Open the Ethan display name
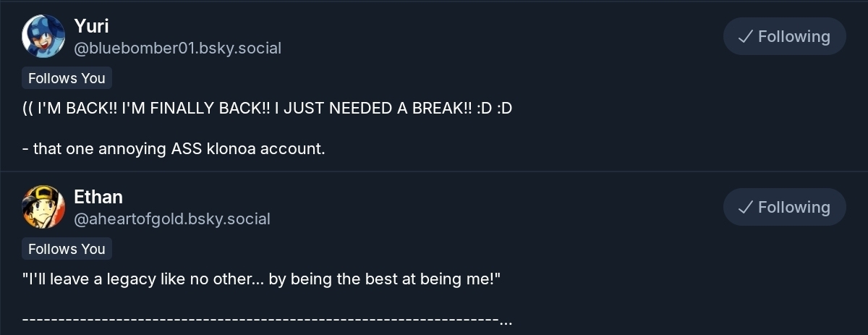The image size is (868, 335). [x=98, y=197]
